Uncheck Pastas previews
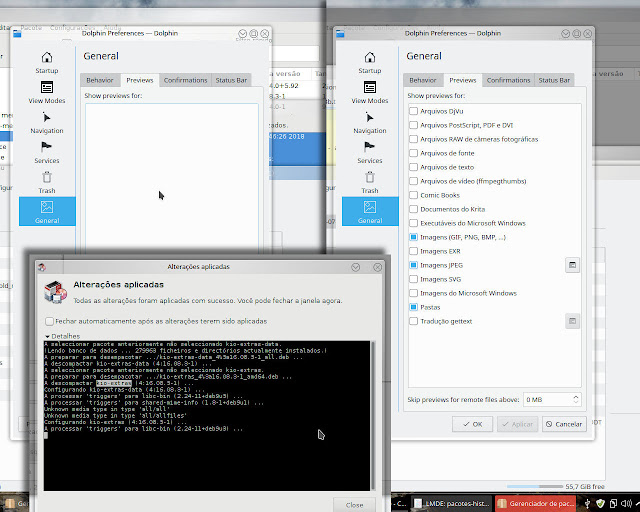This screenshot has width=640, height=512. pos(413,307)
